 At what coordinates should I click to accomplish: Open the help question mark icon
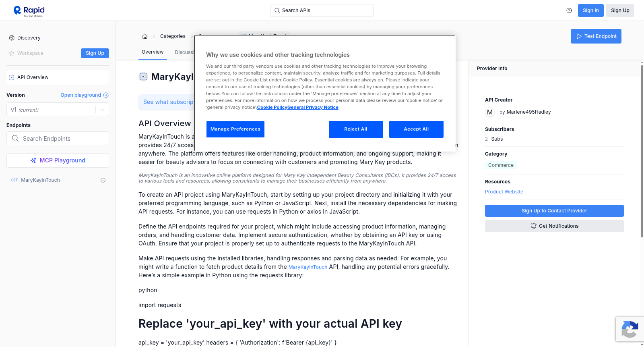[569, 10]
